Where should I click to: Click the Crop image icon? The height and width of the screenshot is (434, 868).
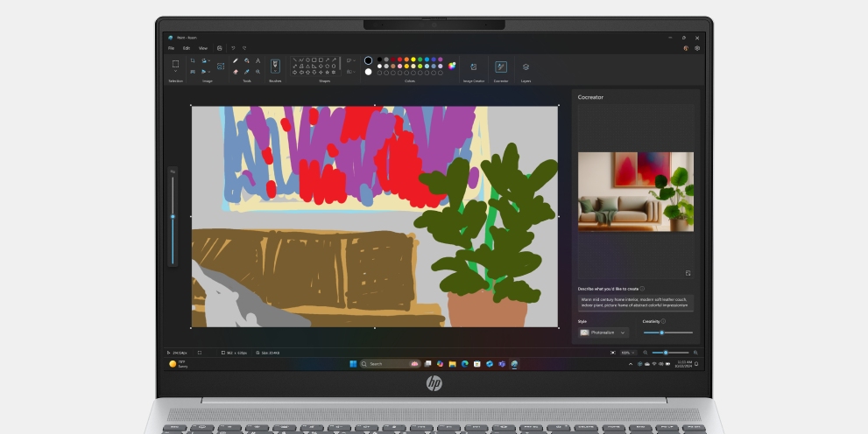(x=193, y=60)
